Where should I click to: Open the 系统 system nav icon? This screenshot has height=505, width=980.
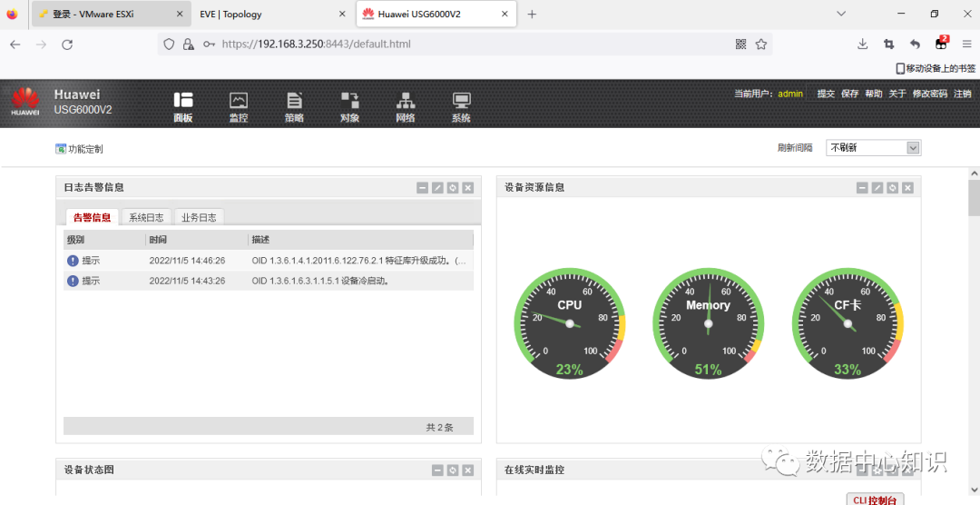461,106
